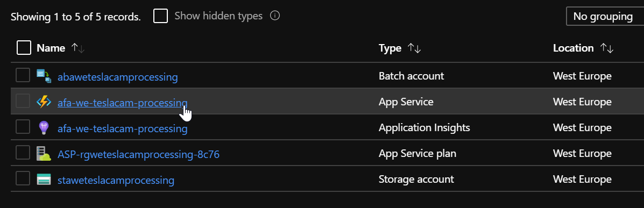Tick the select-all checkbox in header

[x=24, y=48]
